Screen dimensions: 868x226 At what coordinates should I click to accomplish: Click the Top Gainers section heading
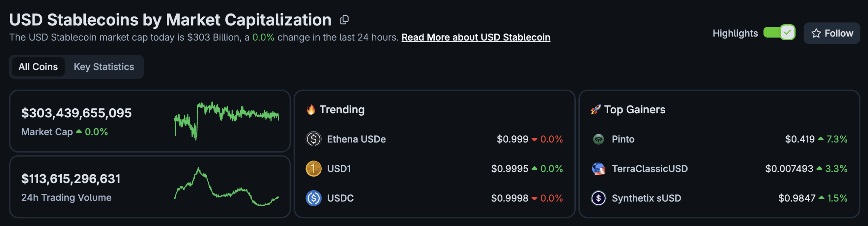click(x=634, y=110)
